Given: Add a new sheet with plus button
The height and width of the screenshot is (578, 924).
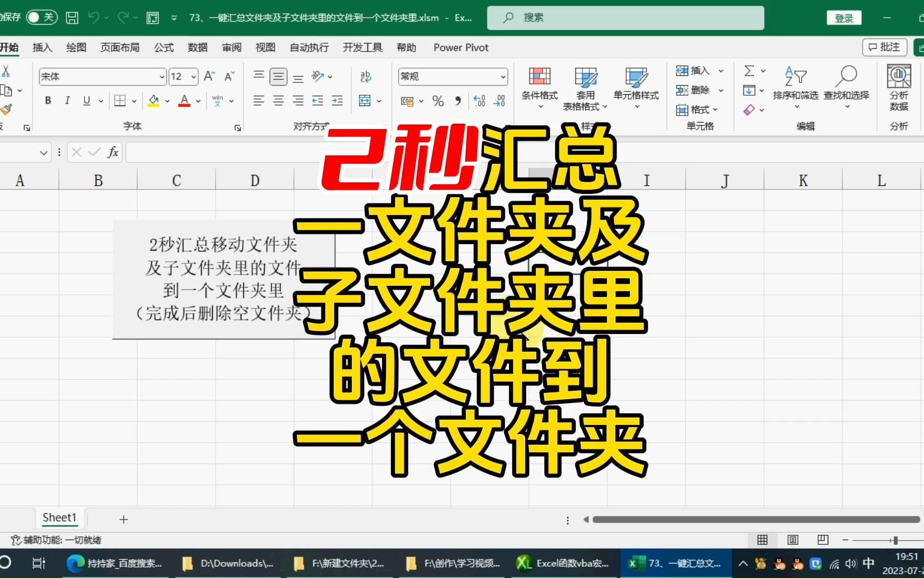Looking at the screenshot, I should pyautogui.click(x=123, y=519).
